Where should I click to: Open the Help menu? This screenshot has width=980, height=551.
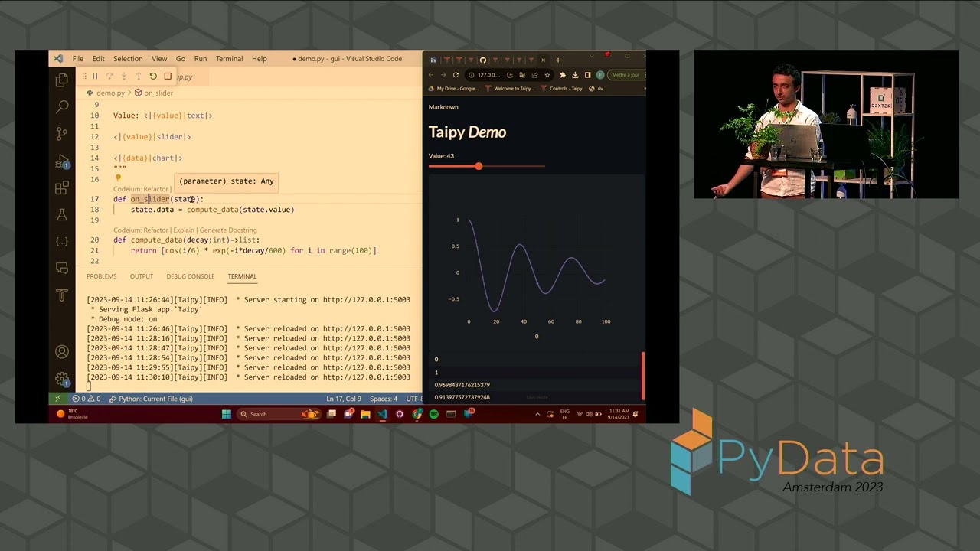coord(260,59)
